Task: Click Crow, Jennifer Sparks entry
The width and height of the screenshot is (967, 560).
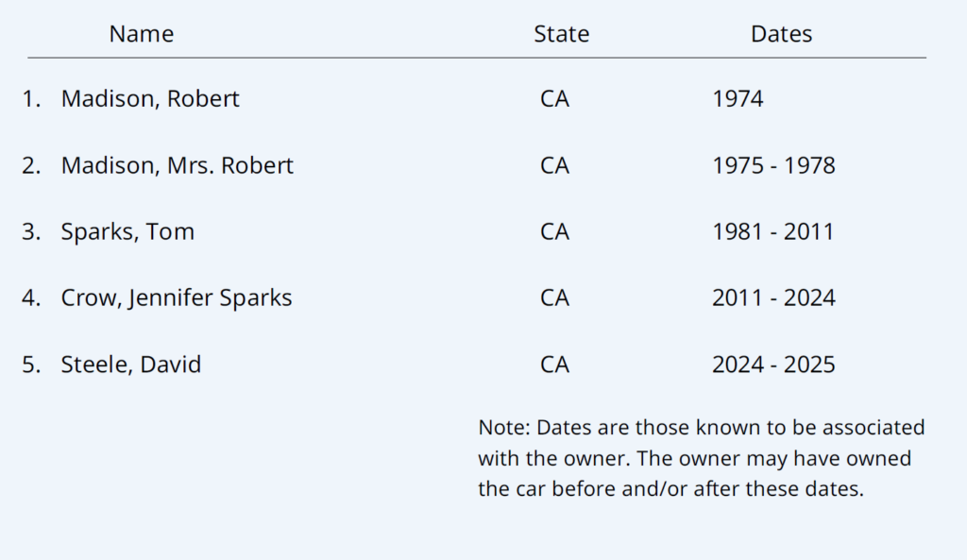Action: 177,297
